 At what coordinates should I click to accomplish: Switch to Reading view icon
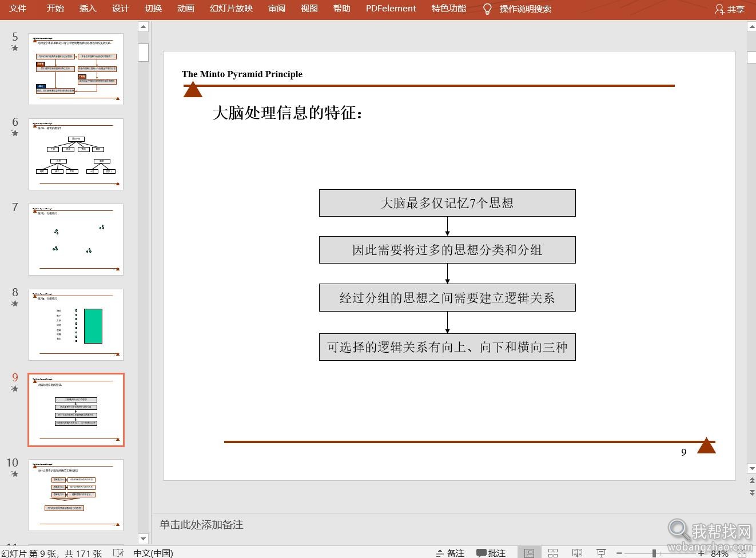577,553
